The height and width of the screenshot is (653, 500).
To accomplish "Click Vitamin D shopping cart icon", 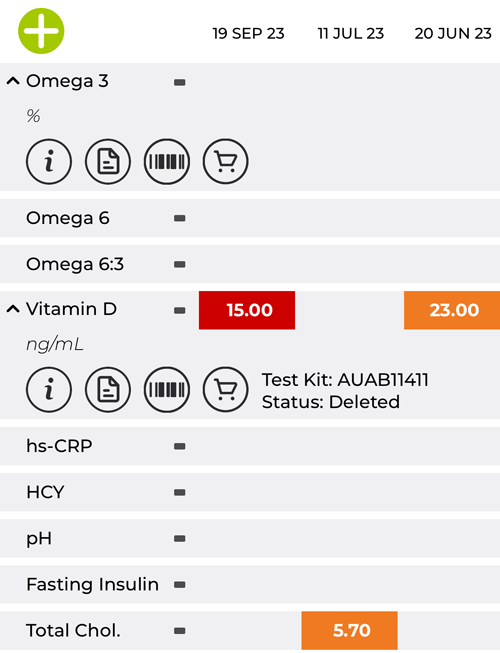I will (x=226, y=389).
